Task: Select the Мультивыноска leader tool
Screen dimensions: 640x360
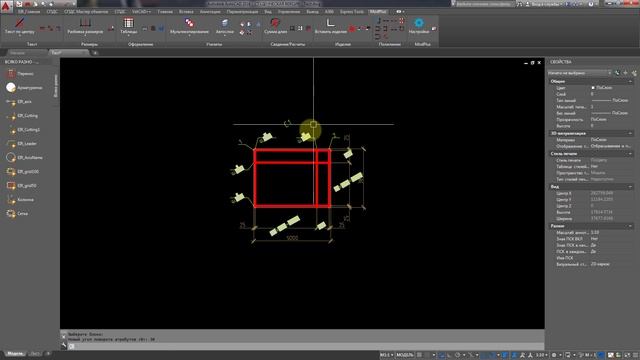Action: click(x=189, y=26)
